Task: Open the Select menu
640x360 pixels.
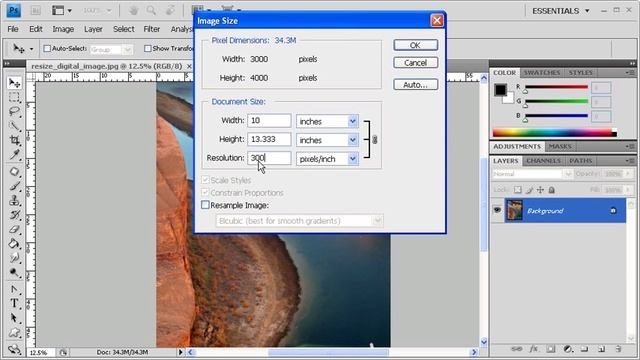Action: point(124,29)
